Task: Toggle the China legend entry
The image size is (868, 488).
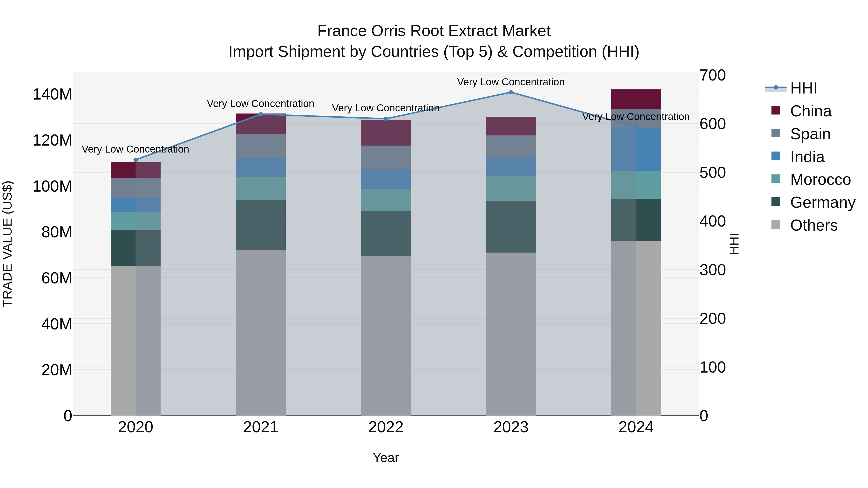Action: pyautogui.click(x=801, y=111)
